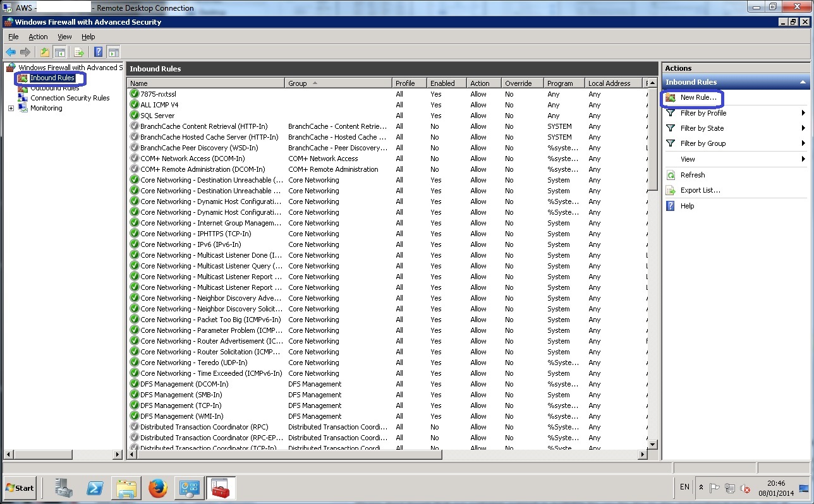Open the Control Panel taskbar icon

coord(190,488)
